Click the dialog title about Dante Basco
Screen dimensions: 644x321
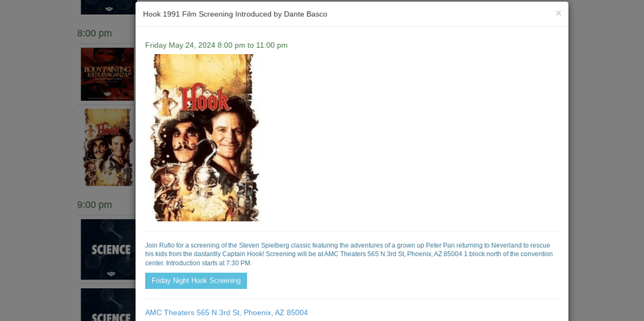pos(235,14)
